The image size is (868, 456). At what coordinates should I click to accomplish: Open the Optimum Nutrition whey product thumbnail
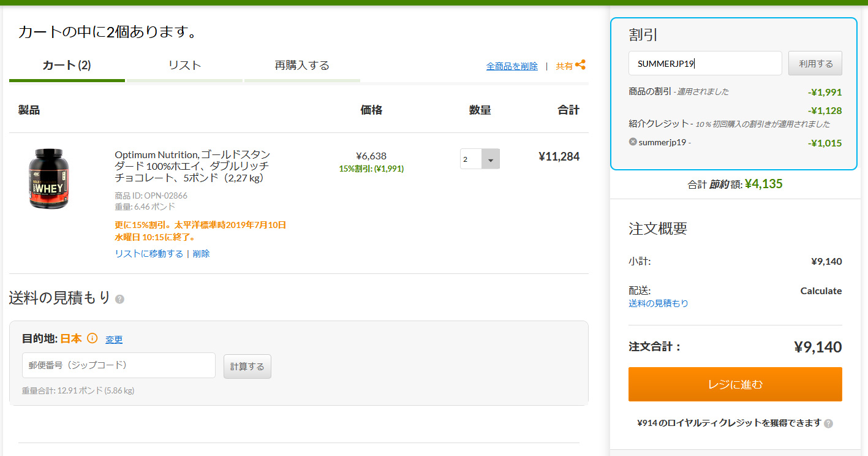coord(48,178)
